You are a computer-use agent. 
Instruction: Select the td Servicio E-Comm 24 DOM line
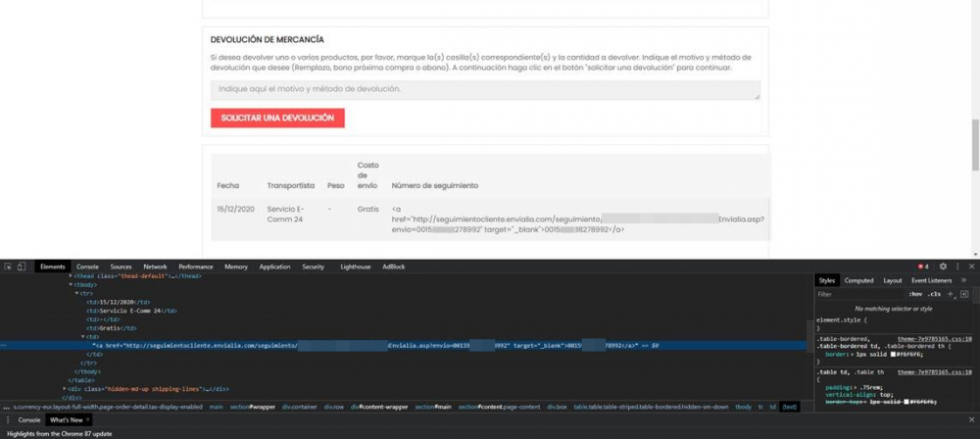point(132,311)
